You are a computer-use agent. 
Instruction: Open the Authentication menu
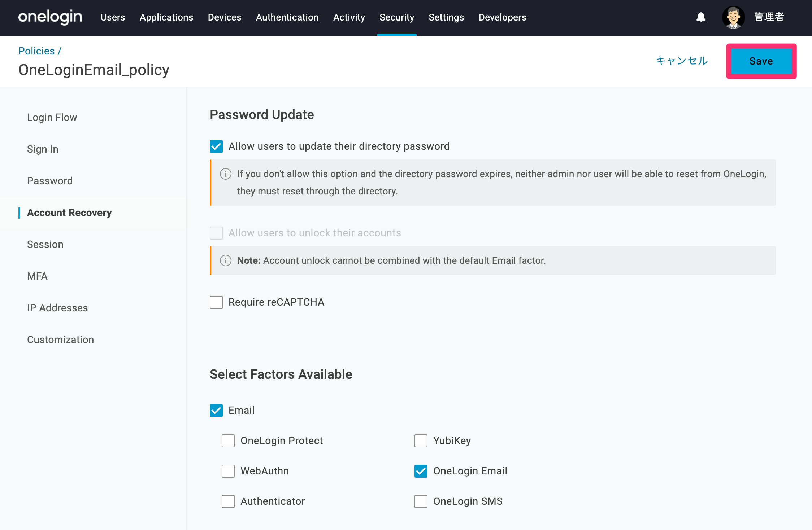[x=287, y=17]
